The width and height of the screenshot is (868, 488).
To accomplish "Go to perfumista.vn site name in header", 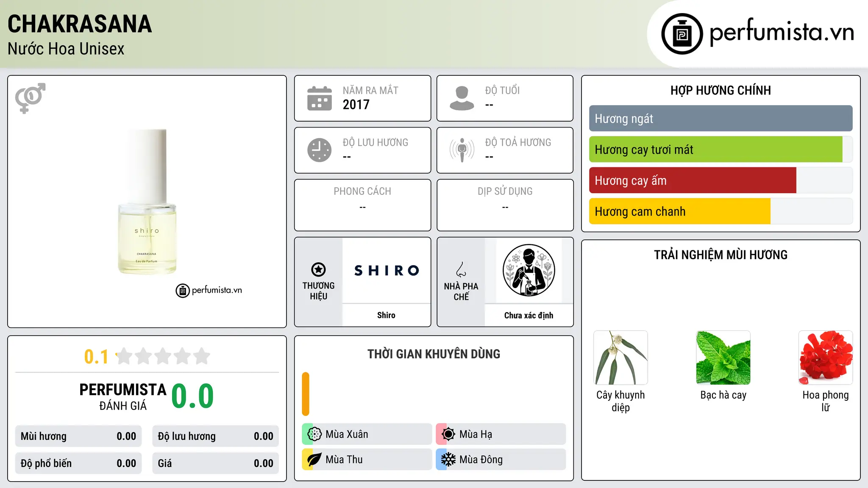I will tap(782, 32).
